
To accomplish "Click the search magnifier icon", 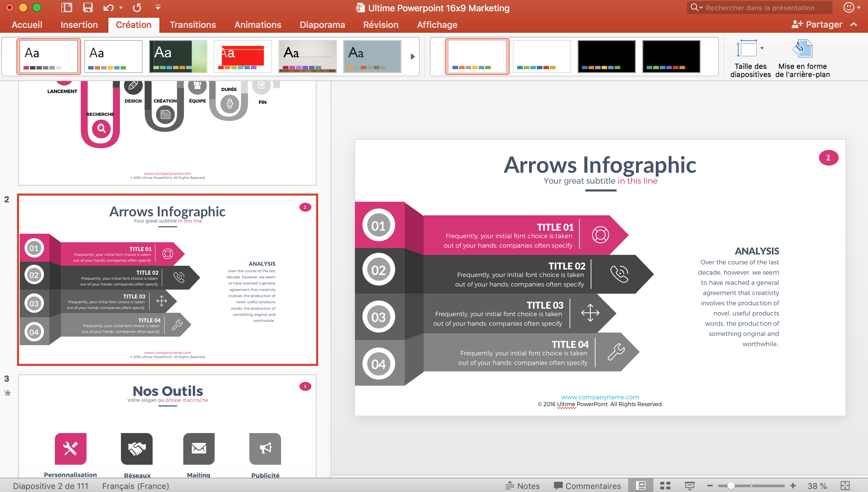I will (x=694, y=7).
